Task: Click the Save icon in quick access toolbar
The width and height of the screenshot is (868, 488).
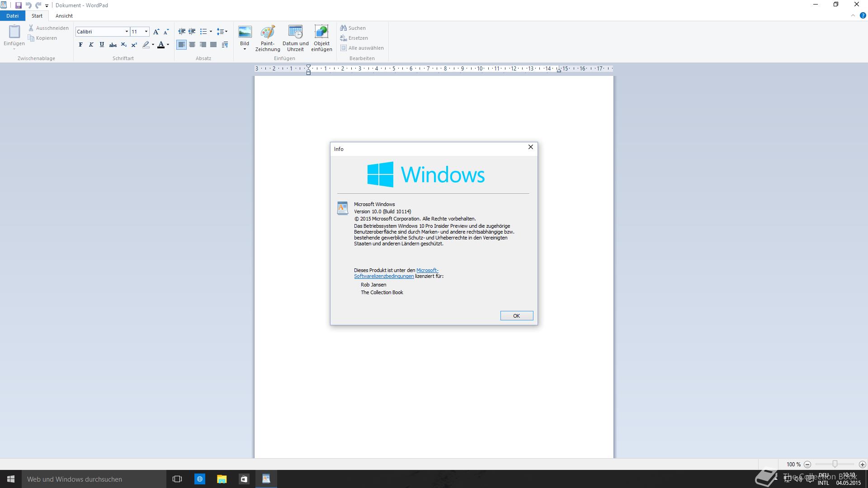Action: point(19,5)
